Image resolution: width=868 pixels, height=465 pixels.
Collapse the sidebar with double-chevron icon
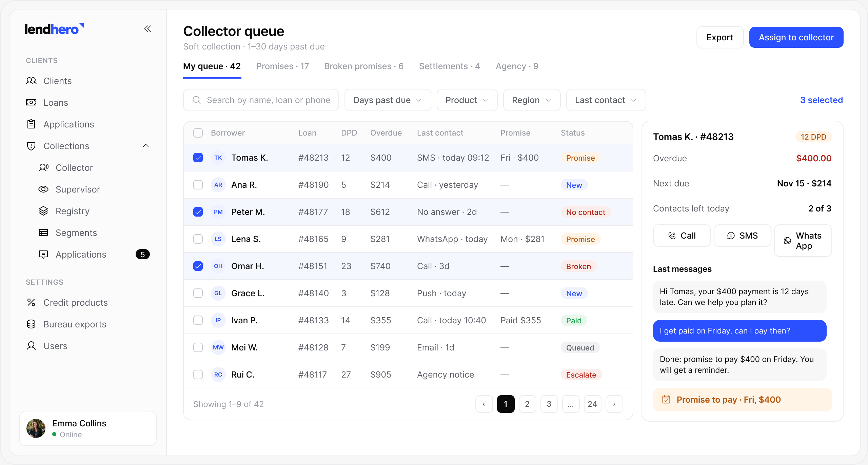pos(147,29)
